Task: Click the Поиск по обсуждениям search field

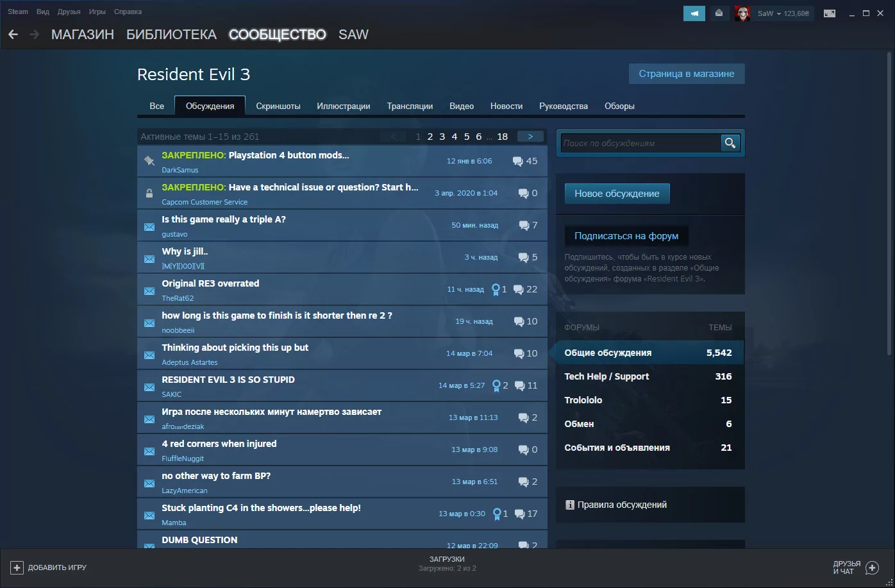Action: [640, 143]
